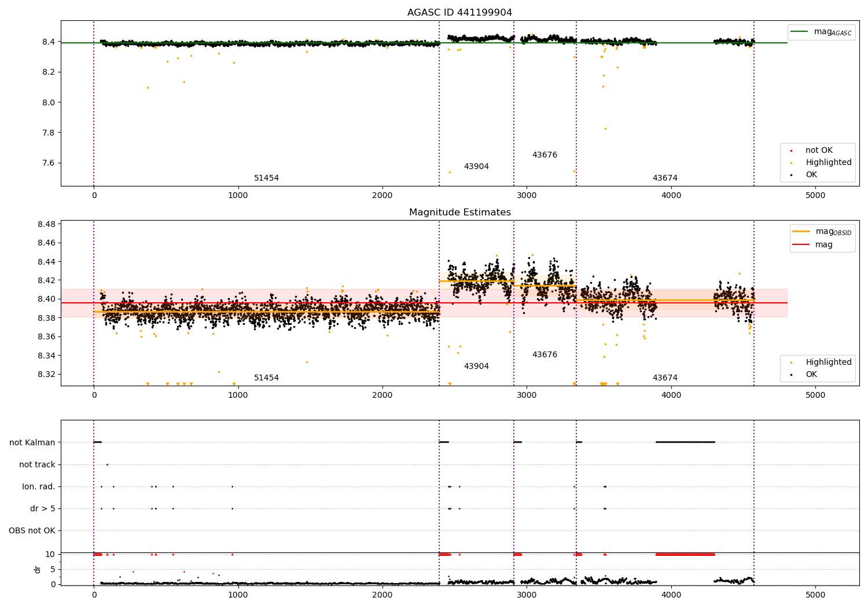Select the mag AGASC legend entry in top plot
The height and width of the screenshot is (608, 868).
[x=821, y=32]
